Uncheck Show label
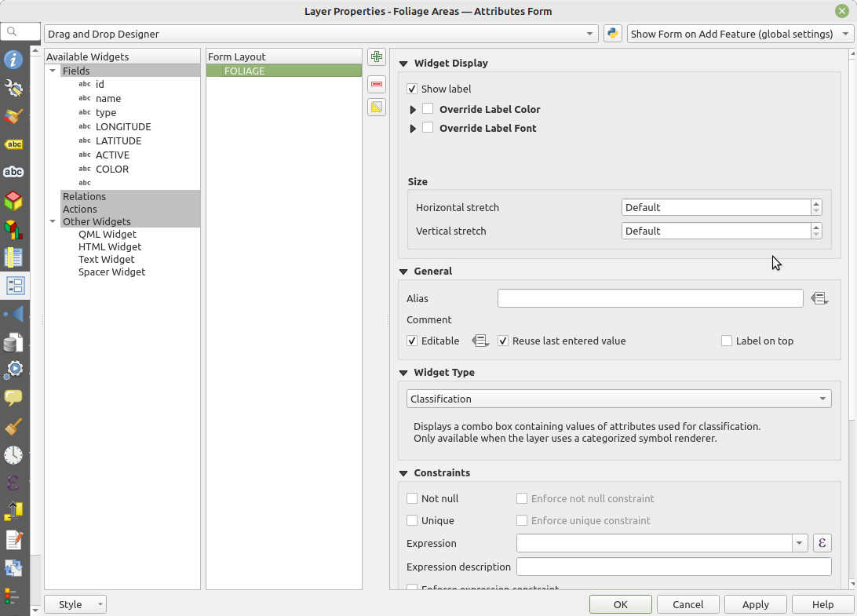Viewport: 857px width, 616px height. [x=412, y=89]
